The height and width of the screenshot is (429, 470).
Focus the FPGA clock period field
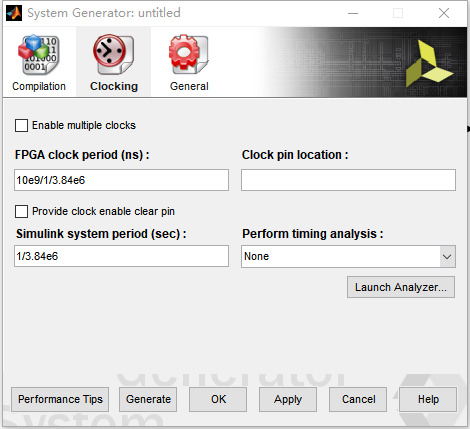click(x=121, y=180)
